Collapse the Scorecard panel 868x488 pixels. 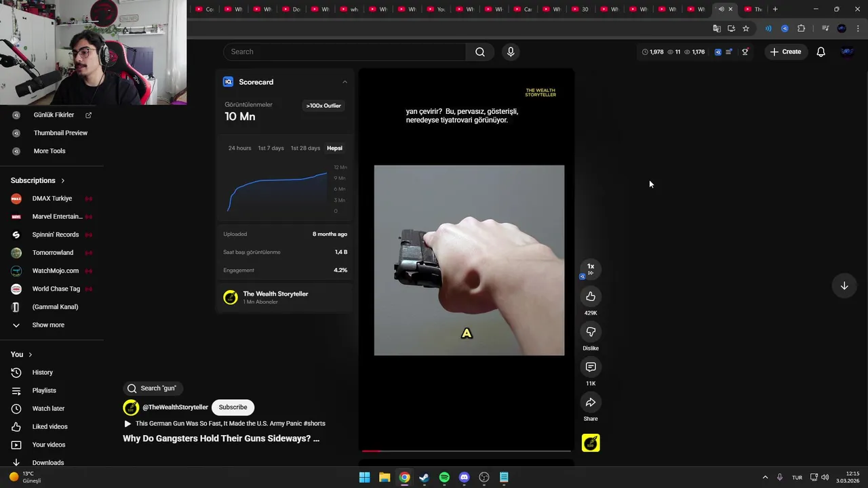[344, 82]
